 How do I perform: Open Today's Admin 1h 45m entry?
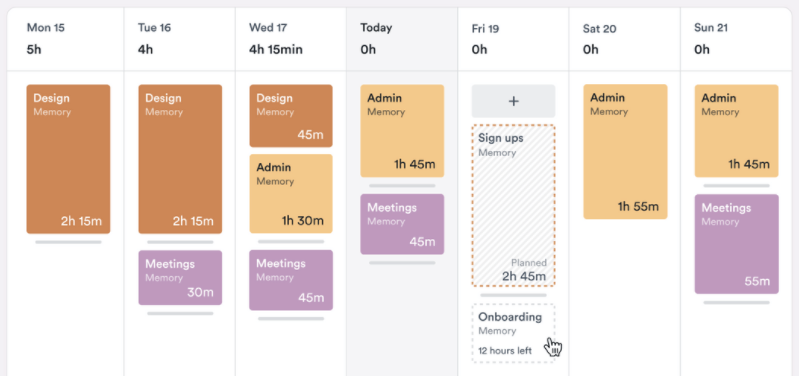402,131
